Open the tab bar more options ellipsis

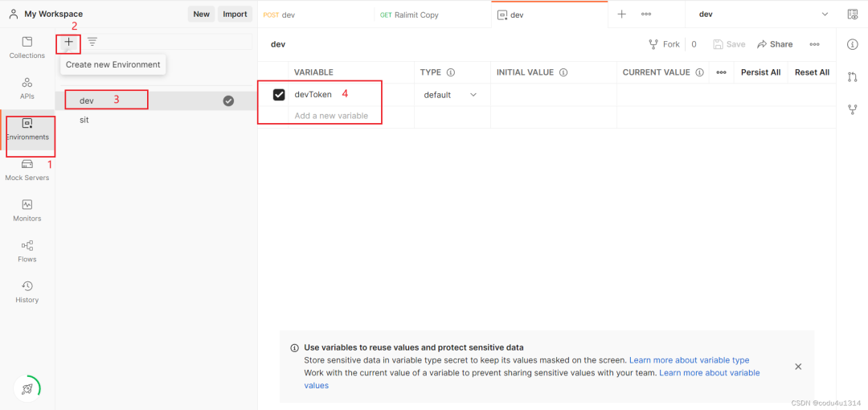coord(646,14)
